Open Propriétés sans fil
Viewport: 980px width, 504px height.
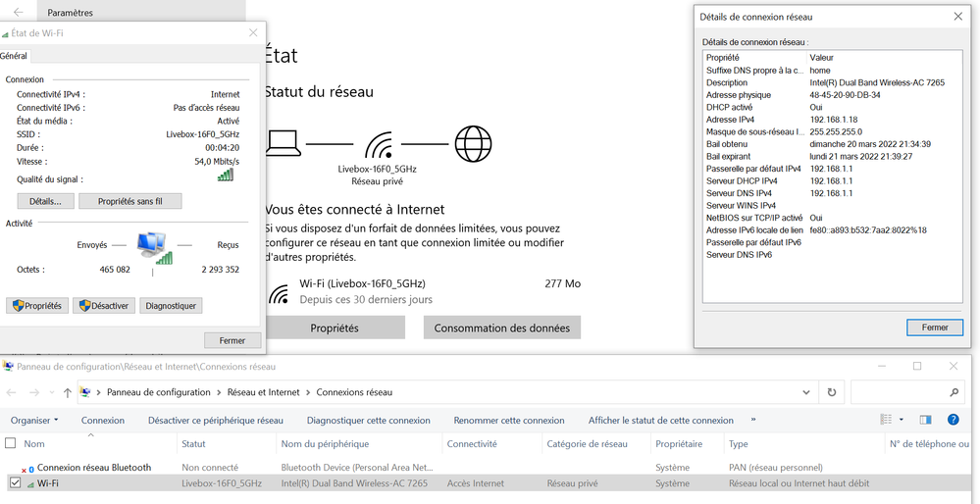point(129,201)
